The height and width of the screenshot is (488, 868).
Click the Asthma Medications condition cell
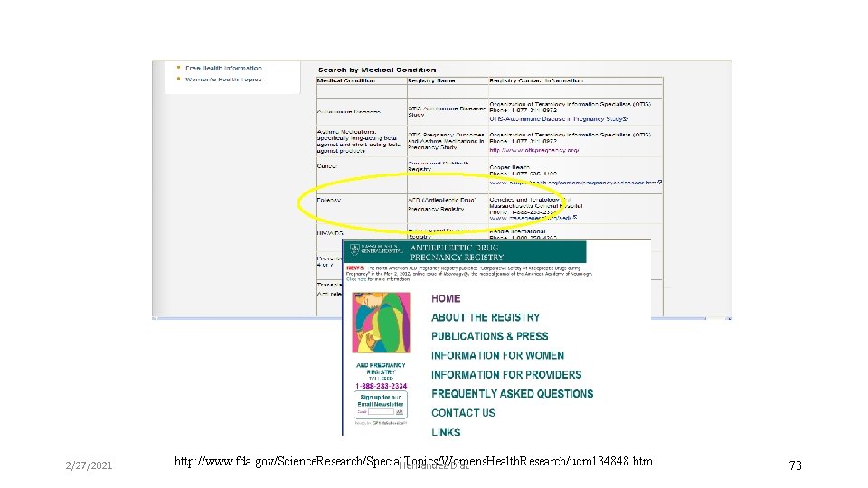point(358,141)
